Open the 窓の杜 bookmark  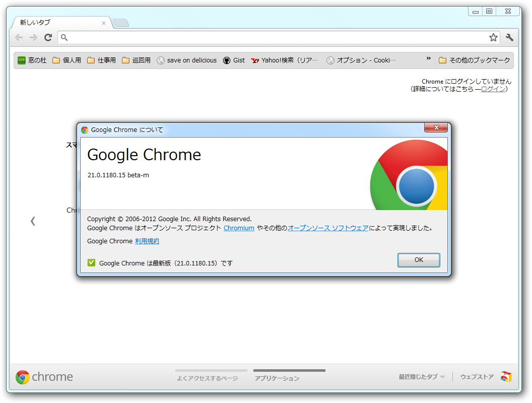coord(31,60)
